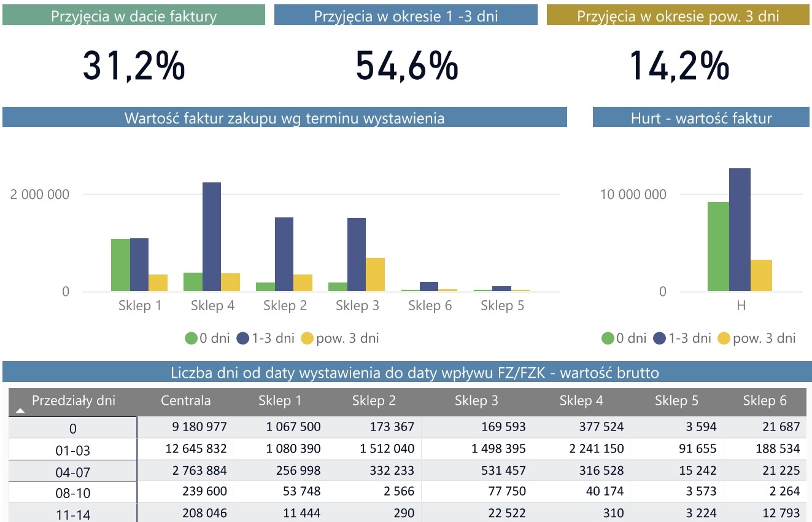Screen dimensions: 812x522
Task: Click the yellow bar for Sklep 3
Action: pos(375,275)
